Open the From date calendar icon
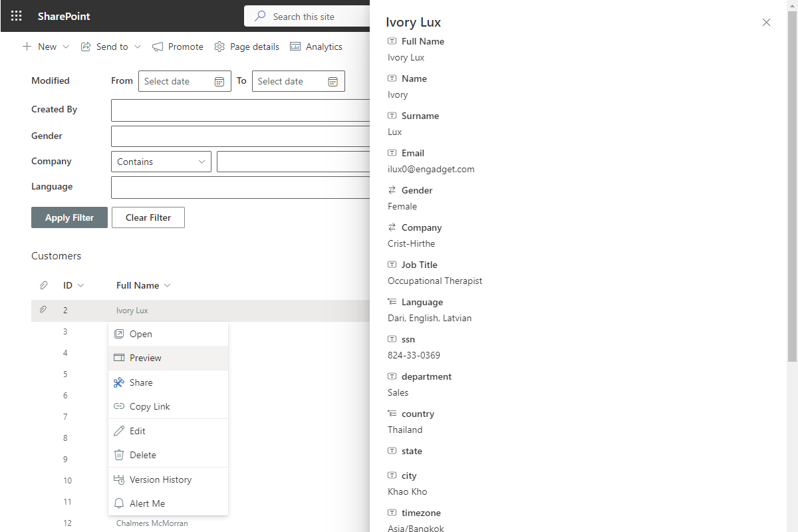 click(x=219, y=81)
